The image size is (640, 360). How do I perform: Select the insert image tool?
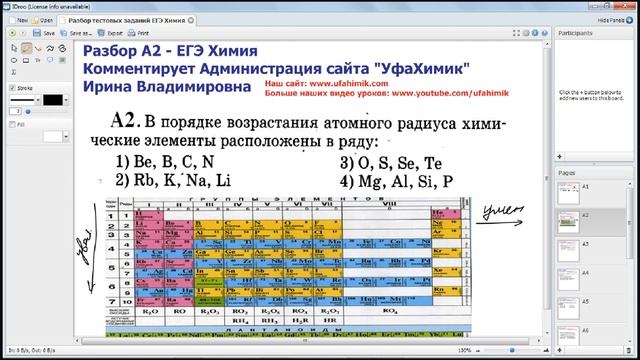62,60
